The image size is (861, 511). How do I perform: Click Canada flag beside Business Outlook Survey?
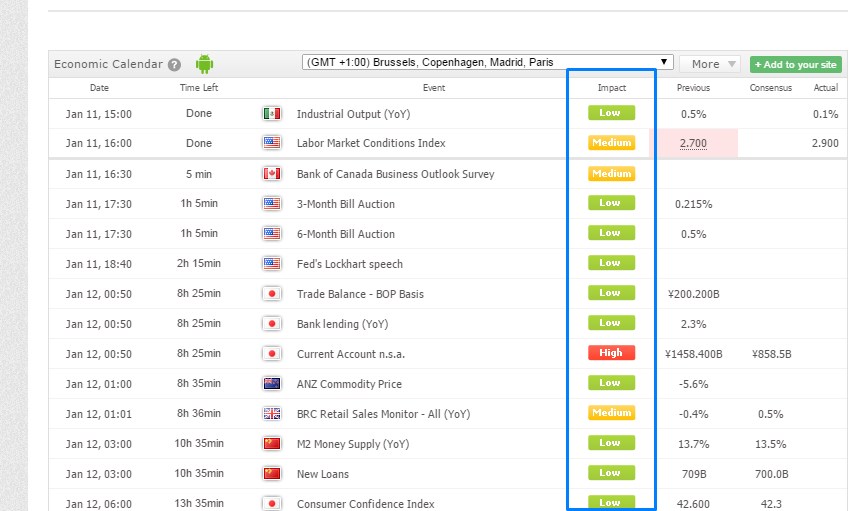271,174
